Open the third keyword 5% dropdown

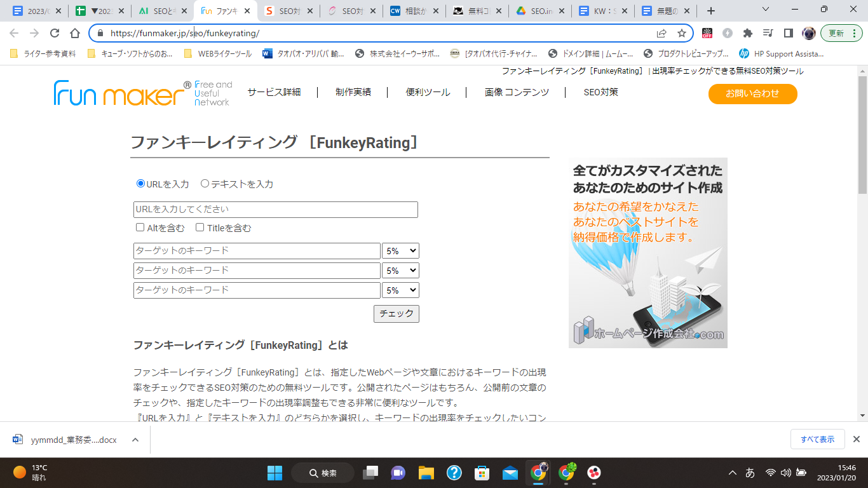(x=400, y=290)
